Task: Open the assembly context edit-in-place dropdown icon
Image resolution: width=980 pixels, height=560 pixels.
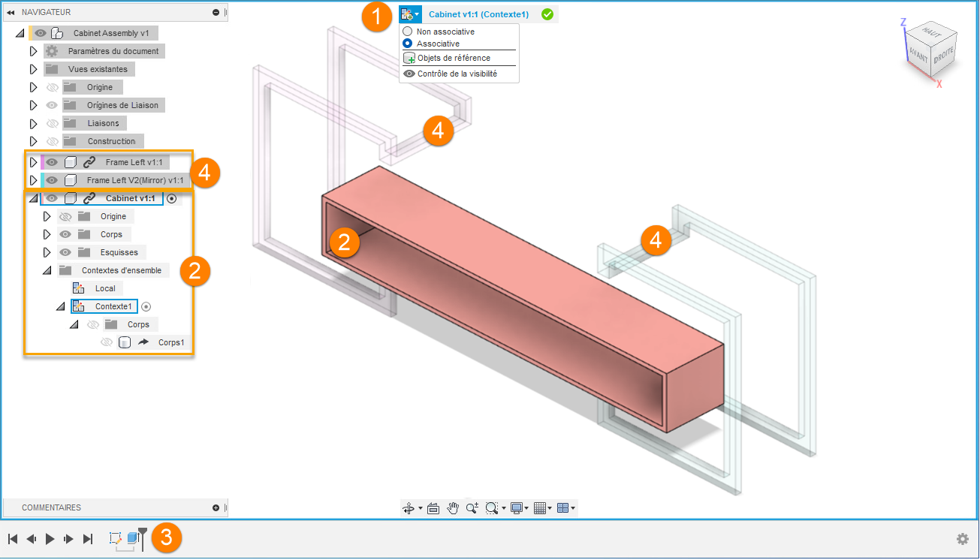Action: point(410,14)
